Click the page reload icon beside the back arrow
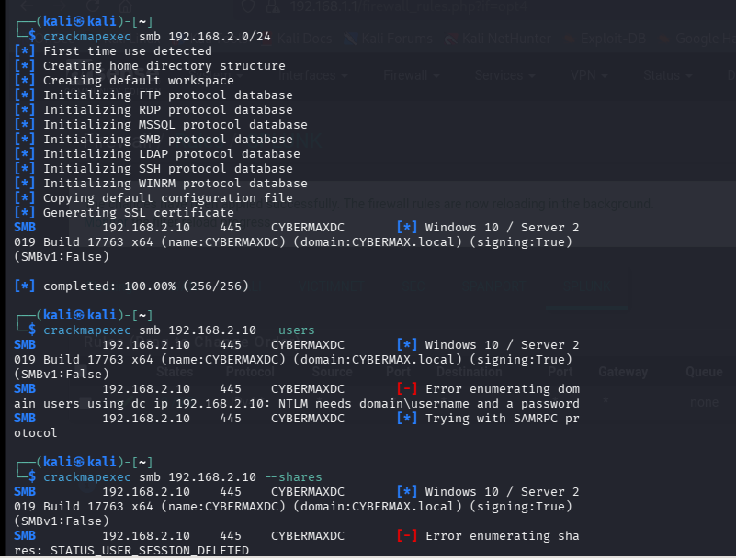The height and width of the screenshot is (560, 736). 94,6
